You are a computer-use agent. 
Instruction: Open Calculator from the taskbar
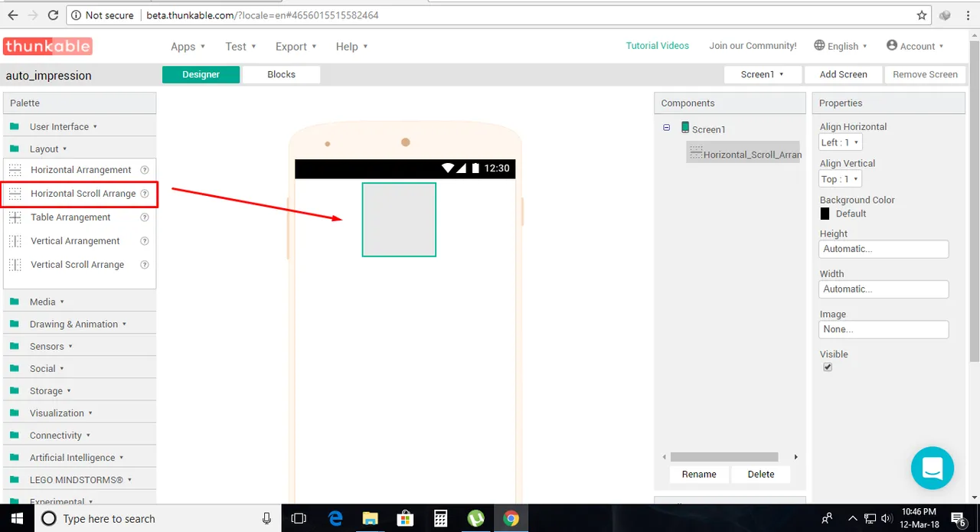point(440,518)
